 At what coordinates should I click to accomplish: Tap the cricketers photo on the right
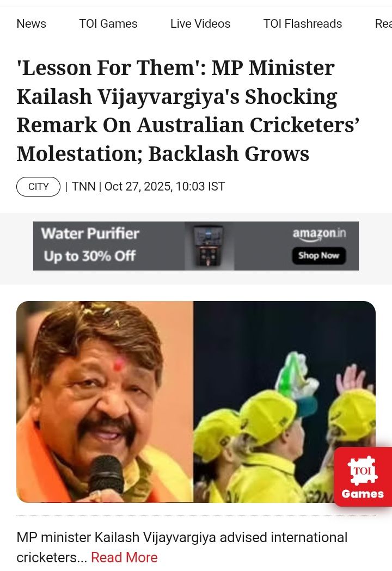point(284,402)
